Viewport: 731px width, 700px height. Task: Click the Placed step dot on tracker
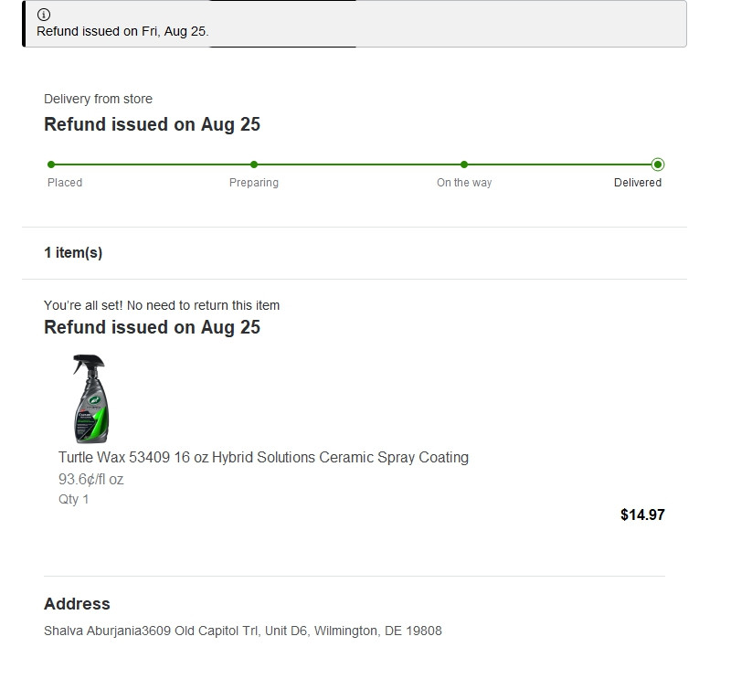51,164
